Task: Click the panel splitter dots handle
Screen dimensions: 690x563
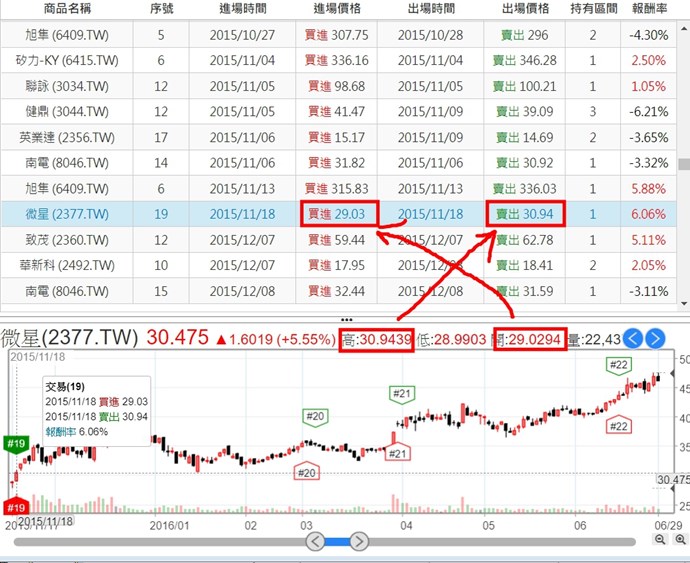Action: (x=346, y=320)
